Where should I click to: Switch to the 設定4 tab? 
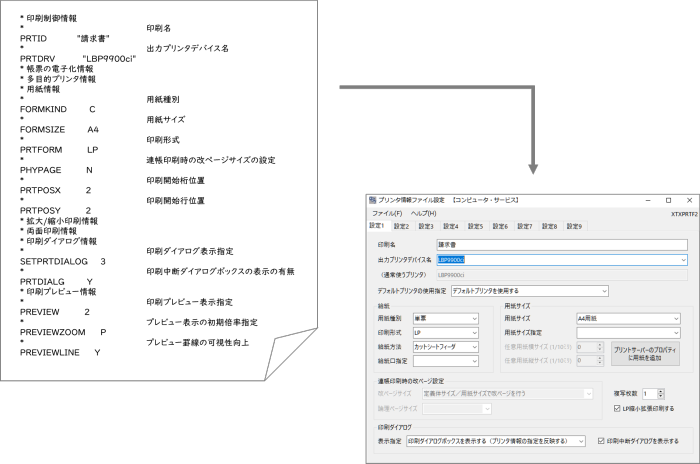tap(450, 226)
